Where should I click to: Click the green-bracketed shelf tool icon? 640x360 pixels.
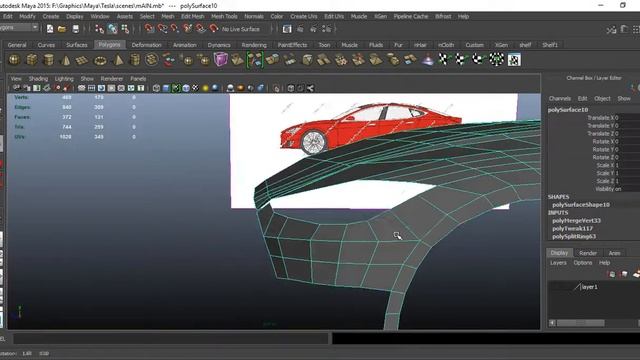255,60
